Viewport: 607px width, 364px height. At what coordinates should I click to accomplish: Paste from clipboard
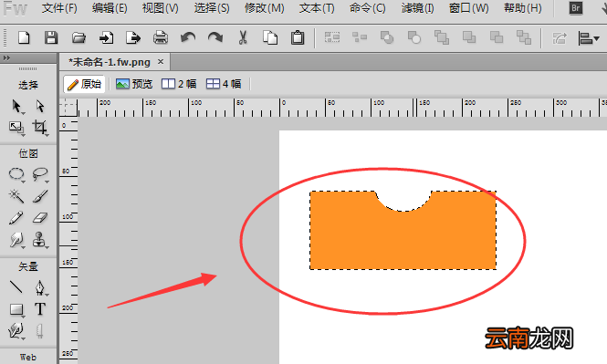tap(298, 37)
